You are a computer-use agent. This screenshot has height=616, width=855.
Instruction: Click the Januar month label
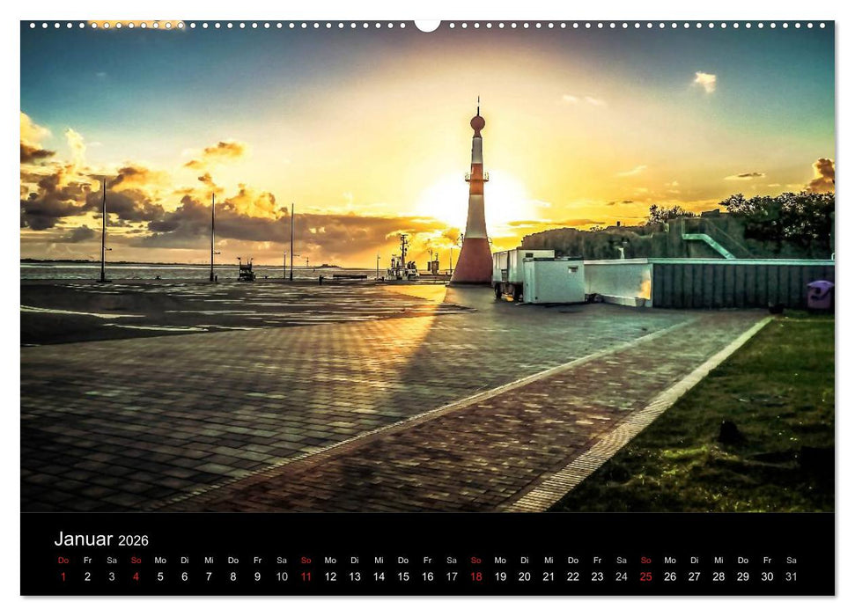point(85,538)
